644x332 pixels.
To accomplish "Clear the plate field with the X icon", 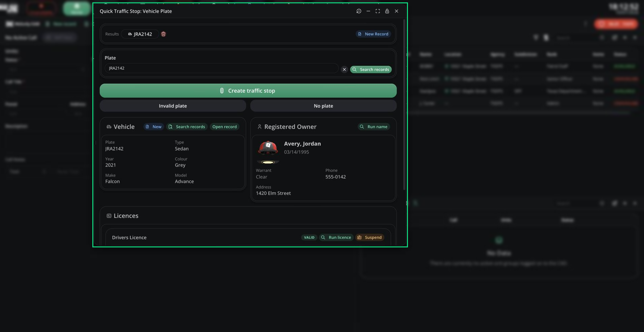I will 344,69.
